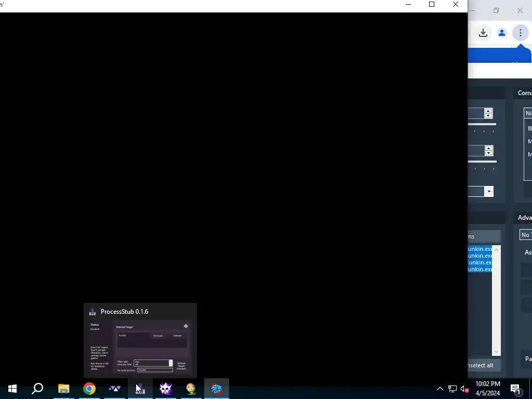
Task: Increase upper numeric spinner value
Action: point(488,111)
